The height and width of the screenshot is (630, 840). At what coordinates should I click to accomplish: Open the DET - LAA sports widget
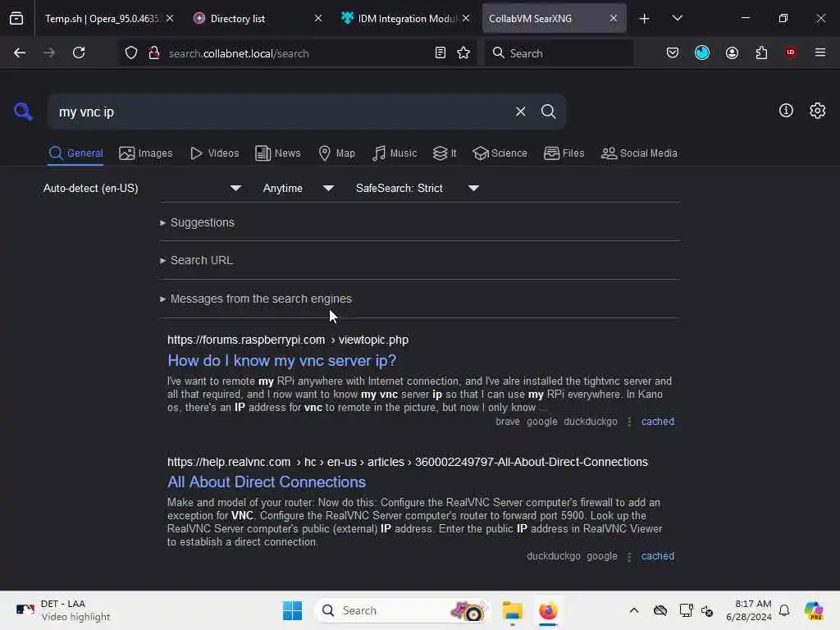(62, 610)
